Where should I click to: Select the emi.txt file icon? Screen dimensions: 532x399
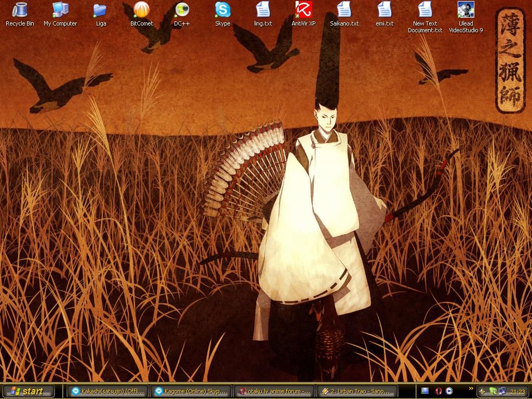pyautogui.click(x=384, y=14)
